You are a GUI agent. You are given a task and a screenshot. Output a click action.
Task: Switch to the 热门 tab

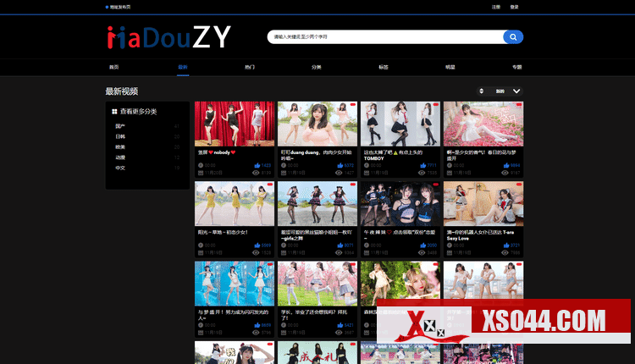point(249,66)
